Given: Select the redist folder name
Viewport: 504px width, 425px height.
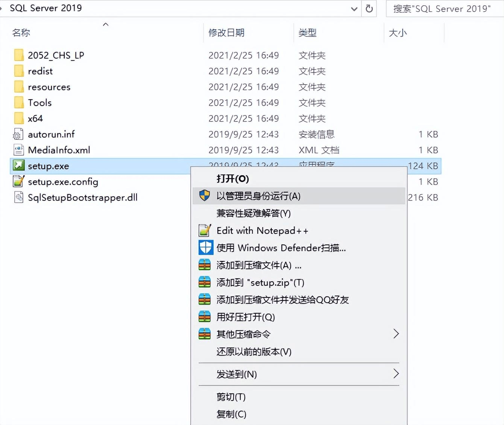Looking at the screenshot, I should click(x=40, y=71).
